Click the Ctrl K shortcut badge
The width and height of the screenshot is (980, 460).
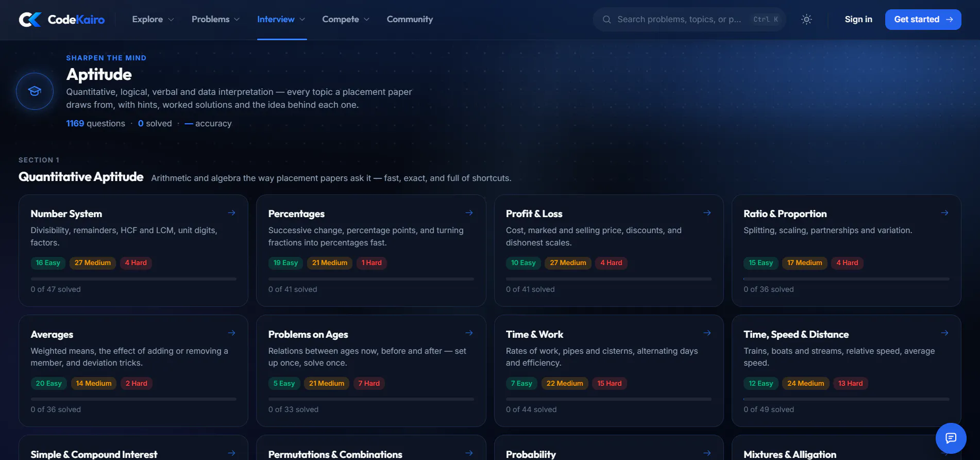[766, 20]
